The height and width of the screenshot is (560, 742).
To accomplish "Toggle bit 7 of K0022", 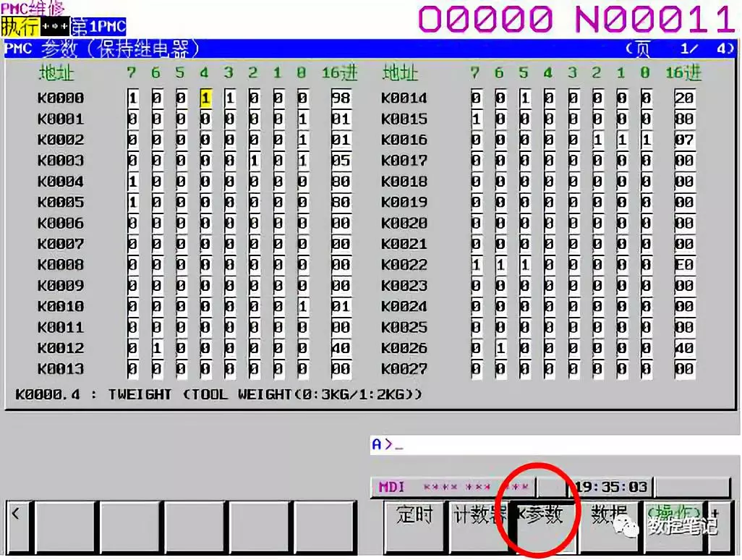I will pyautogui.click(x=476, y=265).
